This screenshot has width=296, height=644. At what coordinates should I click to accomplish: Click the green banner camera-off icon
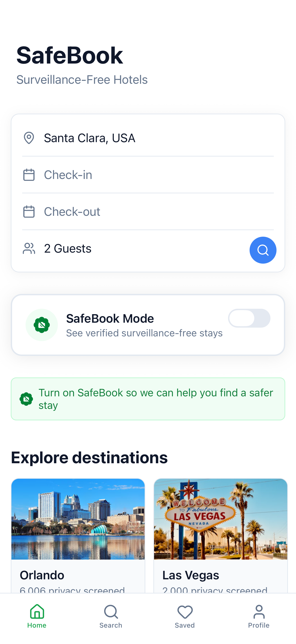pos(26,399)
